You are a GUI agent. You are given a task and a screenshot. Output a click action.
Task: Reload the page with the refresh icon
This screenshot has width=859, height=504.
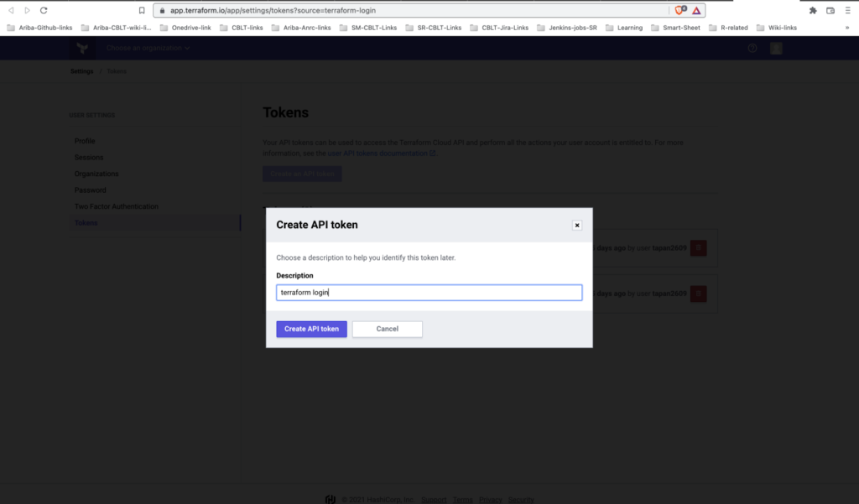(44, 10)
